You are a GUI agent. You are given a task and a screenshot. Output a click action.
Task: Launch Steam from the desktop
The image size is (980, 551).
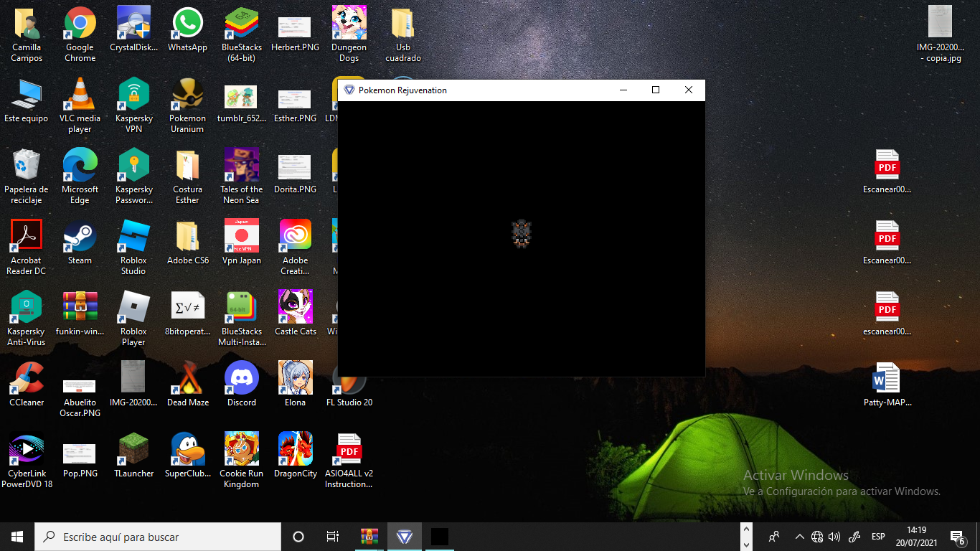click(x=80, y=237)
